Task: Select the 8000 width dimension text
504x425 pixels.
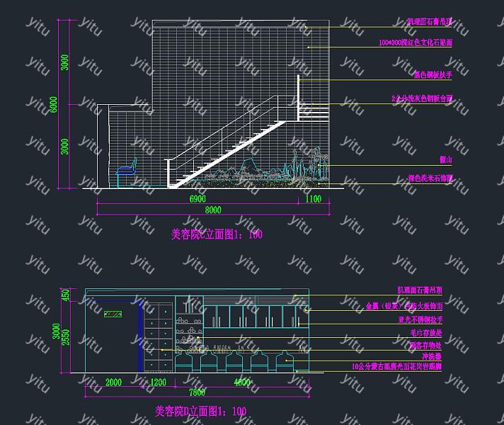Action: [213, 210]
